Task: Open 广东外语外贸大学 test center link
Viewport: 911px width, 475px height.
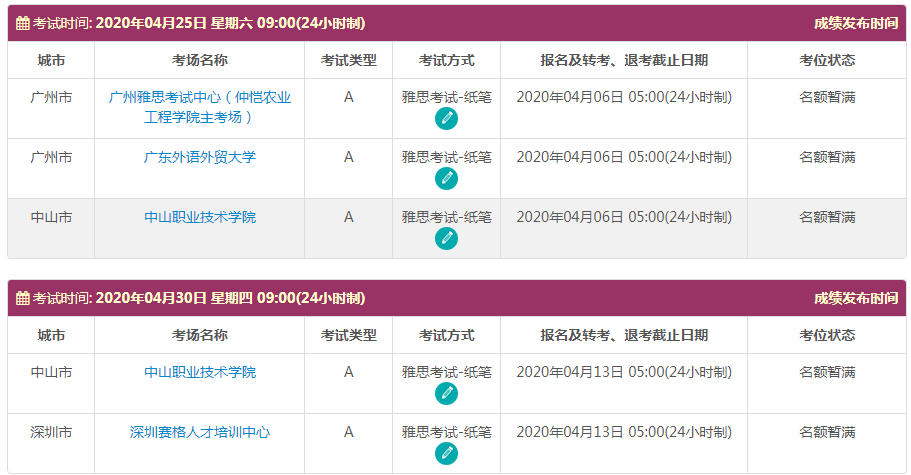Action: (x=199, y=157)
